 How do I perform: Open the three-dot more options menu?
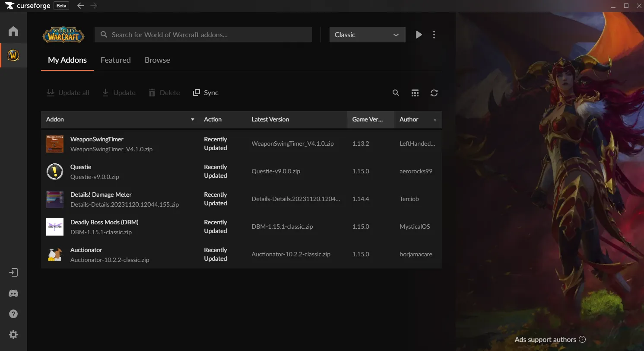[434, 35]
